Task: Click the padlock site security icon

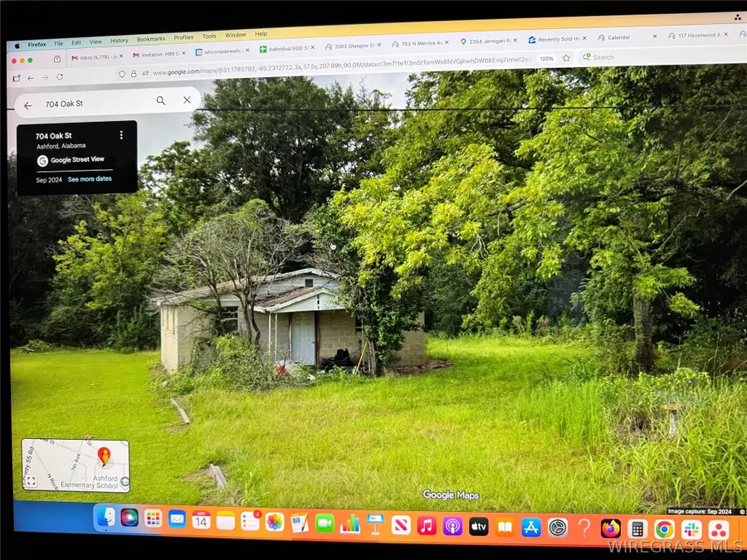Action: pos(134,74)
